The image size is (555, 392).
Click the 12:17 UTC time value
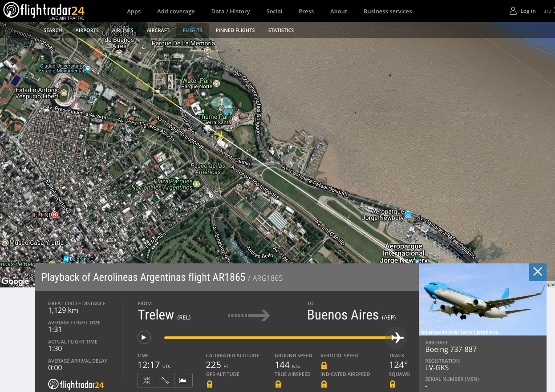tap(154, 365)
